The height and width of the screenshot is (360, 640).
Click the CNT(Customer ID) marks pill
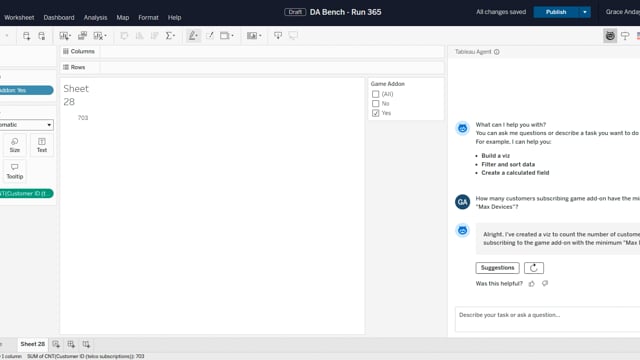pos(26,193)
